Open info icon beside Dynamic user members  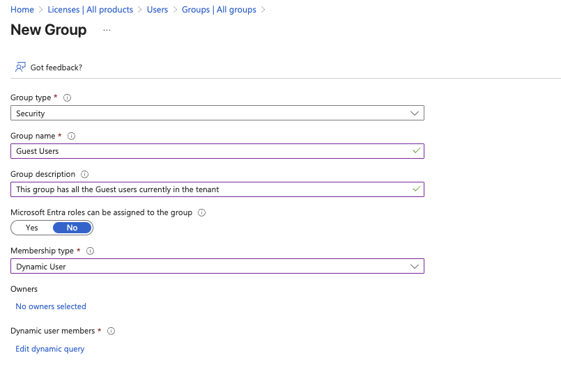tap(112, 331)
